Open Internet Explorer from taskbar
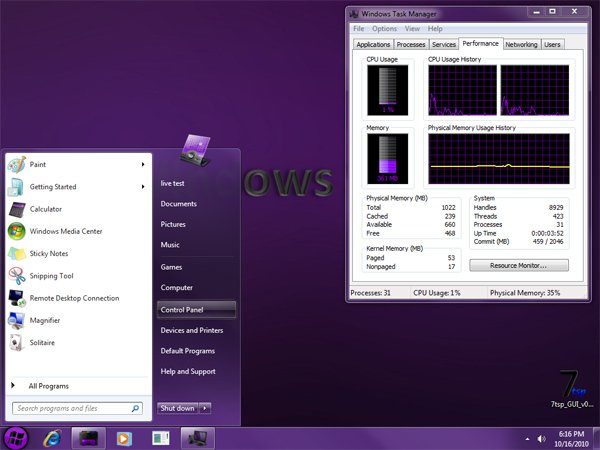The width and height of the screenshot is (600, 450). [x=52, y=439]
